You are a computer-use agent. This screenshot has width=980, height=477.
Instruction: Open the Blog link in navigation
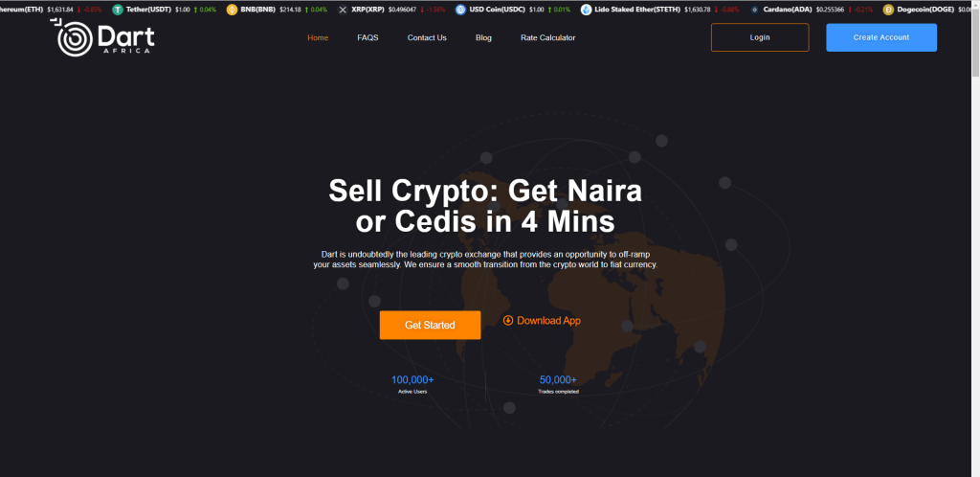coord(483,37)
